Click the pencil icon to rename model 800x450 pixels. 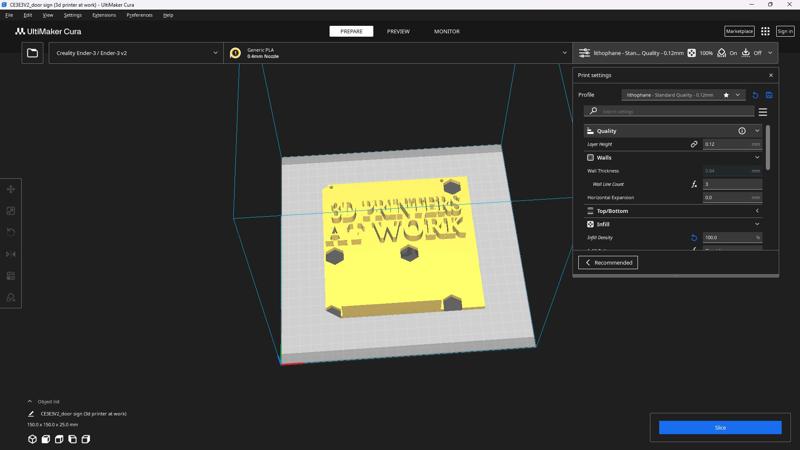pos(31,414)
